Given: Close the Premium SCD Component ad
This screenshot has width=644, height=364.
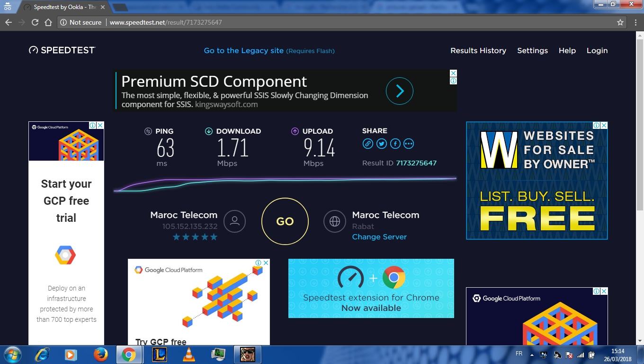Looking at the screenshot, I should tap(453, 73).
